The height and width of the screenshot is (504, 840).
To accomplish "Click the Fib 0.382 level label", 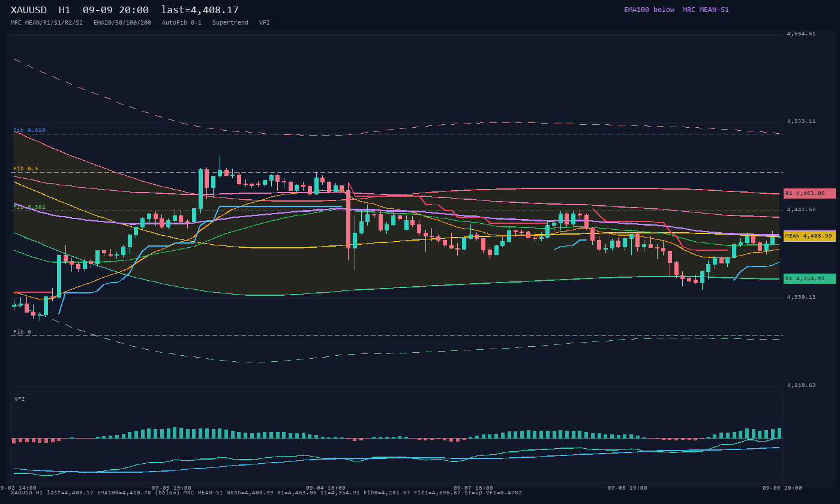I will 29,207.
